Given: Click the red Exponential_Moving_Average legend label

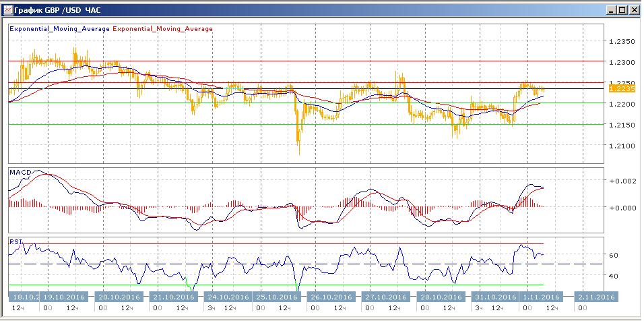Looking at the screenshot, I should (162, 29).
